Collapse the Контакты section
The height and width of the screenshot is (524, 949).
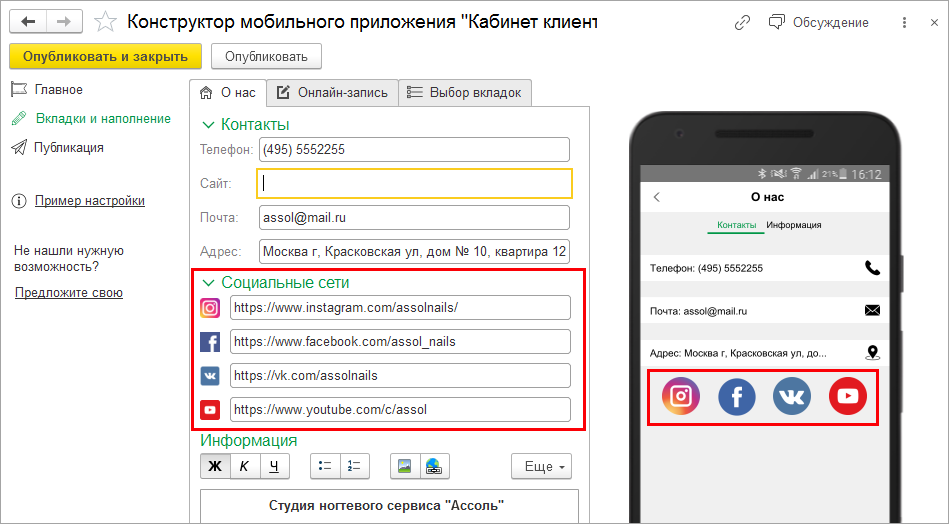pos(208,125)
